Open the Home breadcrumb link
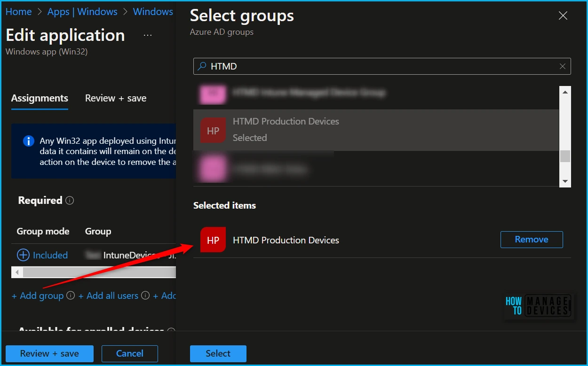This screenshot has width=588, height=366. (x=19, y=12)
